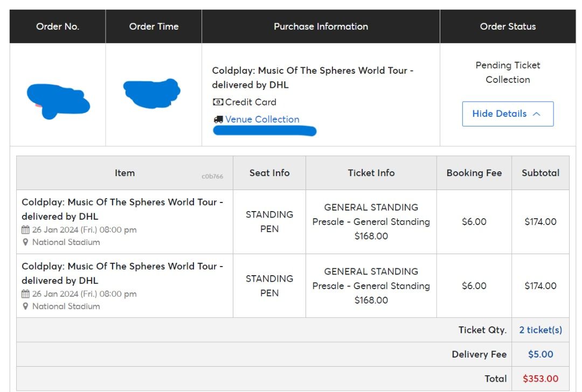Select the first GENERAL STANDING ticket entry
582x392 pixels.
(x=371, y=221)
